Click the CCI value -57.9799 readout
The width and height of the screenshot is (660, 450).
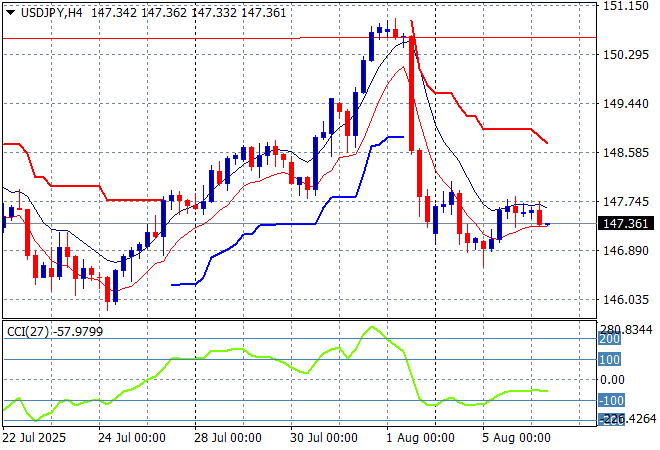(78, 332)
